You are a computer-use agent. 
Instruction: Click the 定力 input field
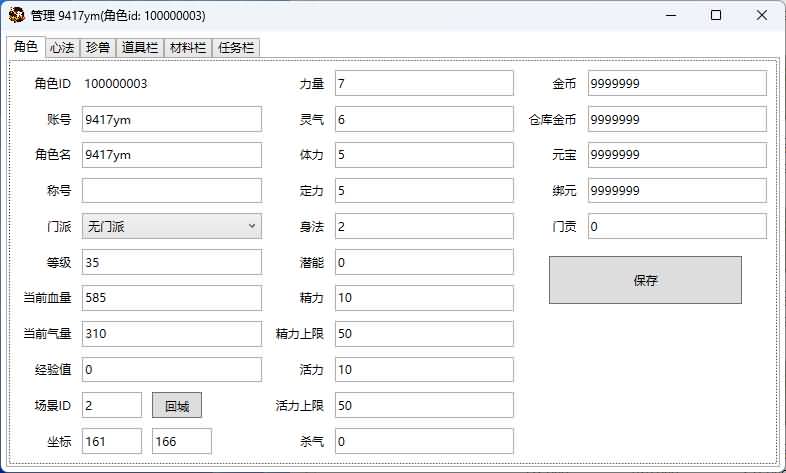pos(424,190)
